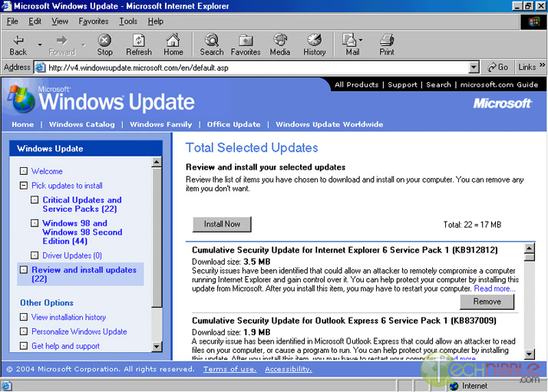Click the Forward arrow toolbar button

(62, 44)
